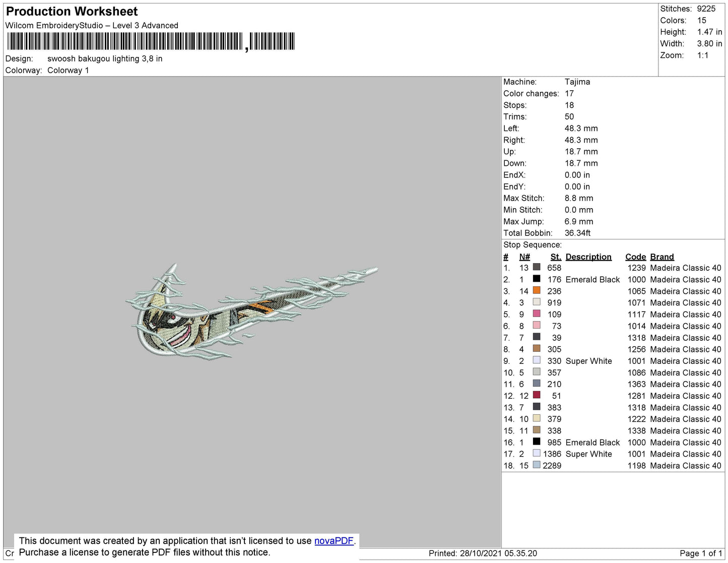The image size is (728, 563).
Task: Click the Stitches count 9225 value
Action: [706, 9]
